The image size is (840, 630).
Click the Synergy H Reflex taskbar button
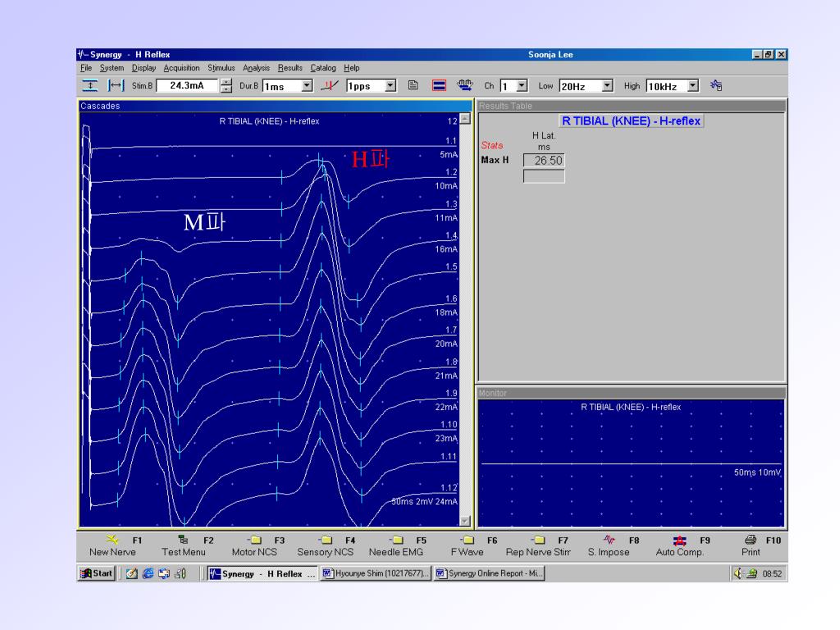pyautogui.click(x=262, y=573)
